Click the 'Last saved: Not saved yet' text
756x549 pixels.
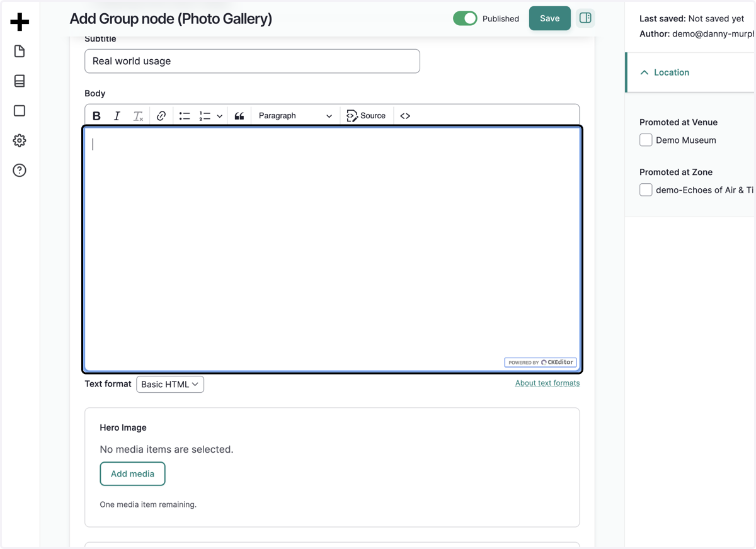pyautogui.click(x=692, y=19)
